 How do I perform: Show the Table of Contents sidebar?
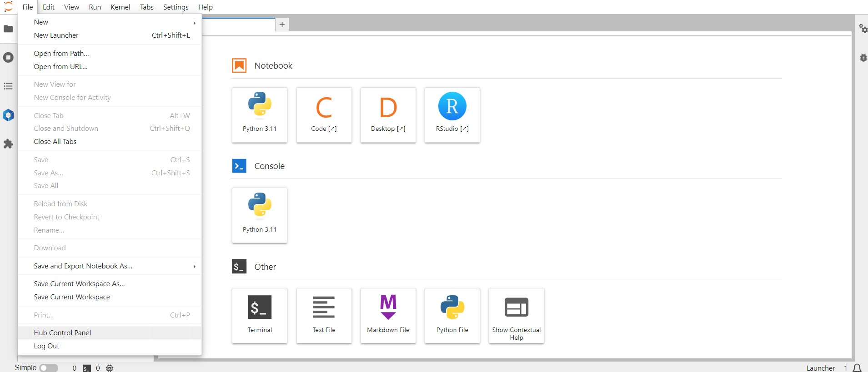tap(8, 86)
